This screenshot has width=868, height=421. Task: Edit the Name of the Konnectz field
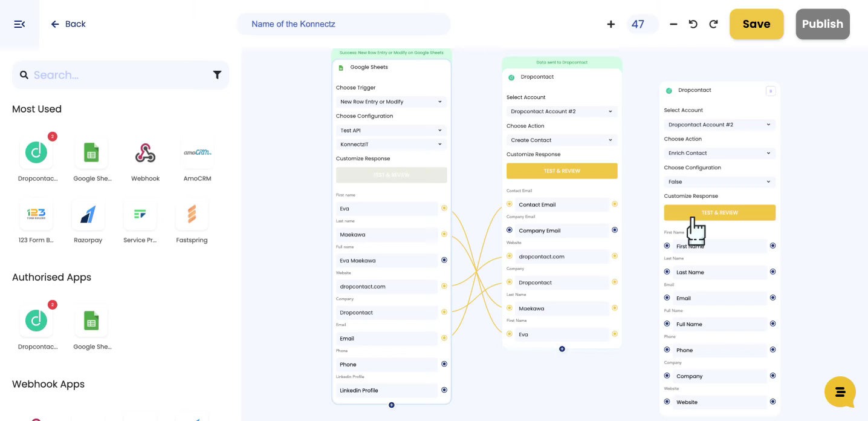[x=343, y=24]
